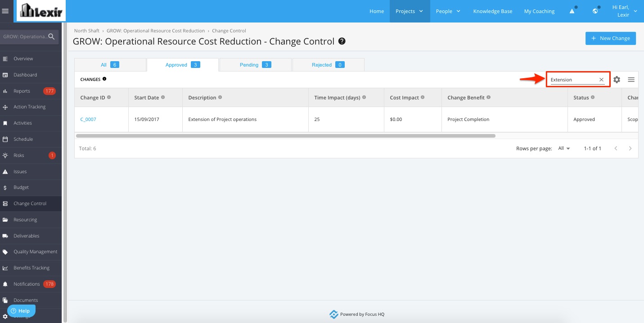Open the table options lines menu icon
Screen dimensions: 644x323
click(631, 80)
